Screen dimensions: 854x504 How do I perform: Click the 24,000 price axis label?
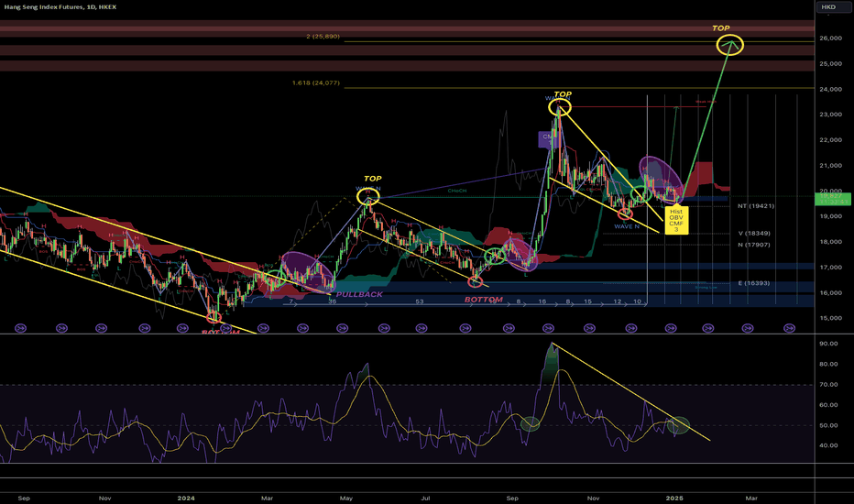point(828,90)
